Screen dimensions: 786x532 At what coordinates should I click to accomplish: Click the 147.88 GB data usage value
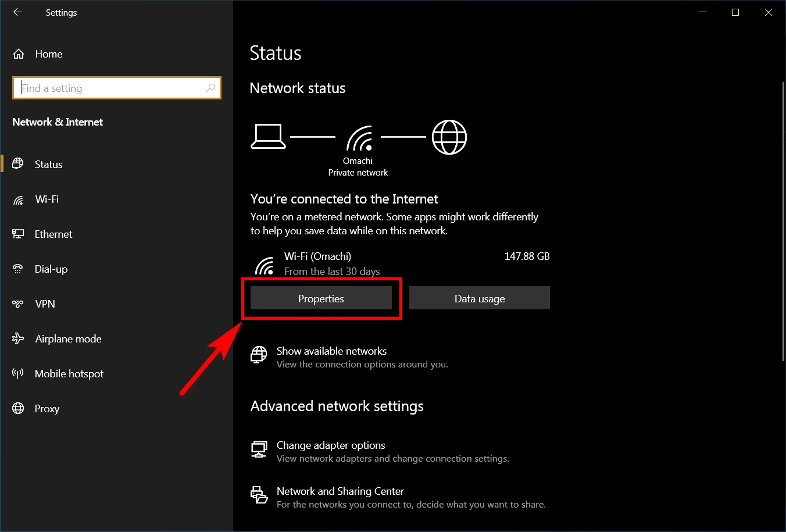click(x=527, y=256)
